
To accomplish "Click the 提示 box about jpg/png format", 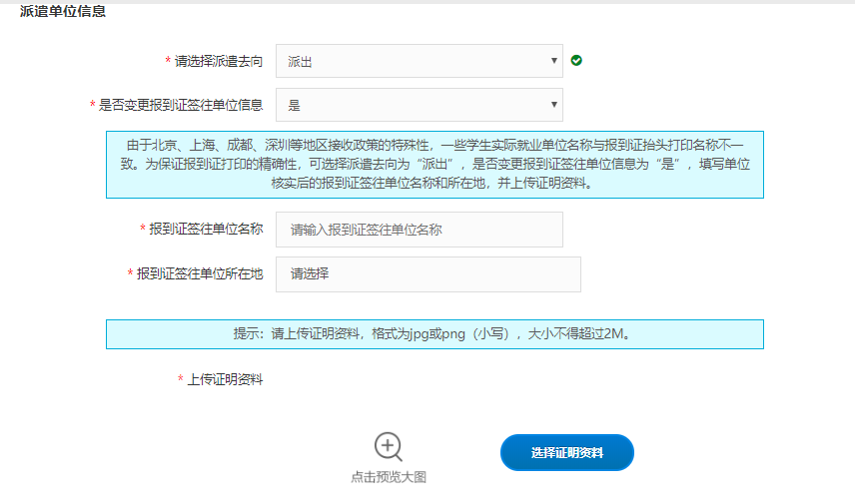I will pos(434,334).
